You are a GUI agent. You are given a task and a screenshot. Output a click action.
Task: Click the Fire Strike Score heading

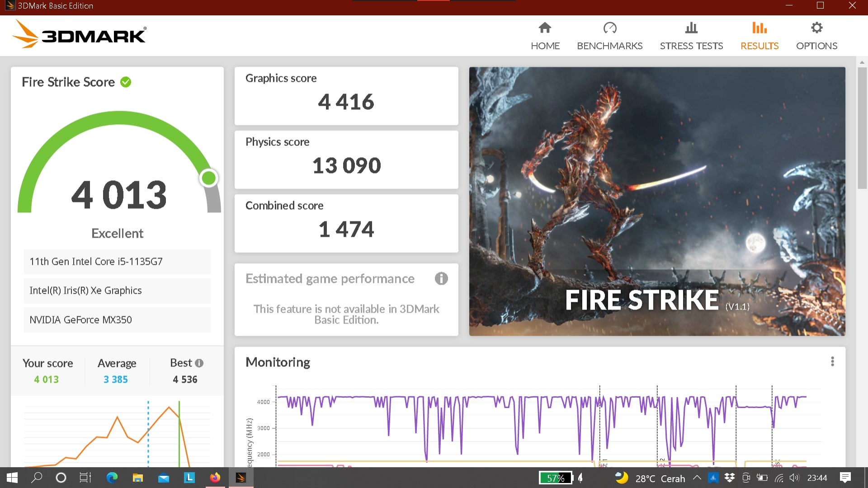(x=68, y=82)
